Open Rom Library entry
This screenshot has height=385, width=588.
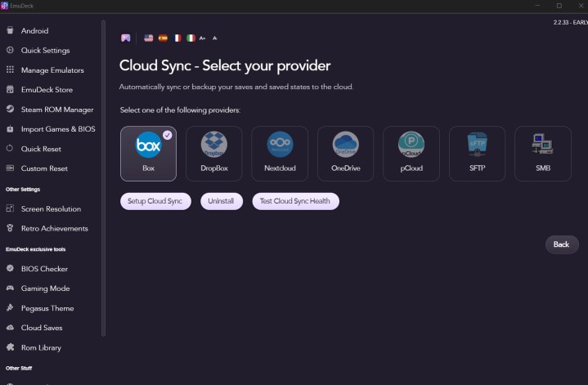[x=41, y=347]
